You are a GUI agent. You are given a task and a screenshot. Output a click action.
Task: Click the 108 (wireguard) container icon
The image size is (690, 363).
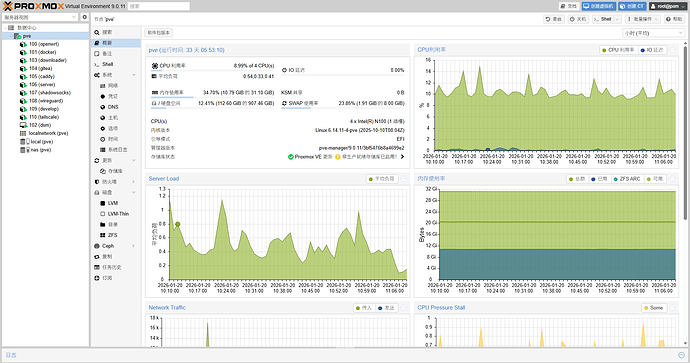pyautogui.click(x=23, y=101)
